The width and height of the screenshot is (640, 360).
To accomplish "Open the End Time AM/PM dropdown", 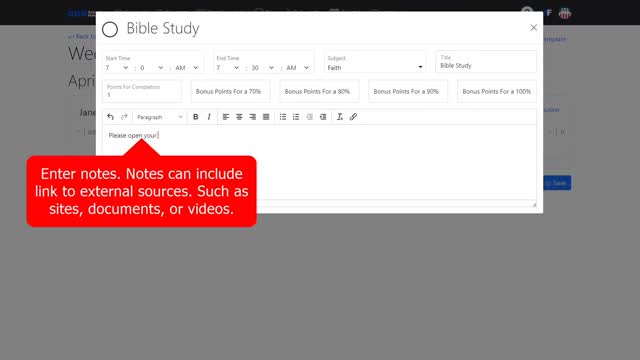I will point(298,68).
